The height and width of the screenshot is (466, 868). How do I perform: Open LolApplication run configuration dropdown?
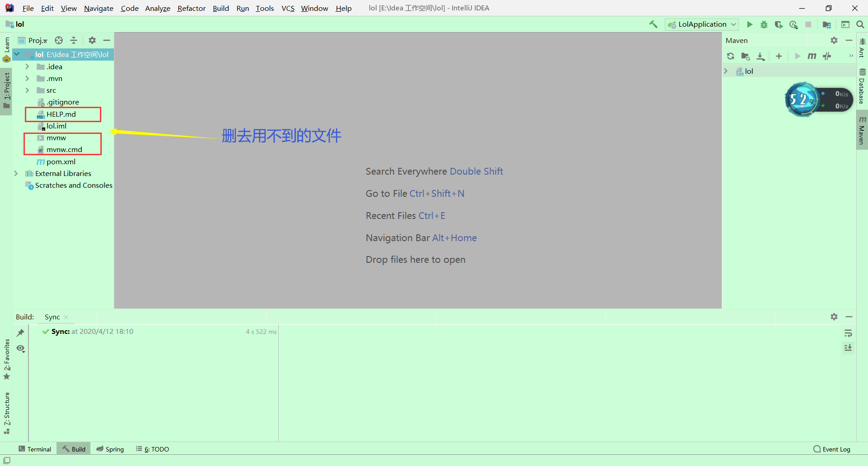702,24
